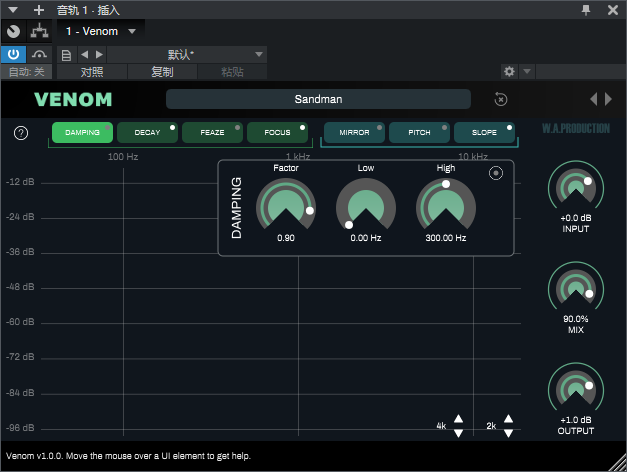
Task: Expand the 1 - Venom plugin selector
Action: tap(101, 31)
